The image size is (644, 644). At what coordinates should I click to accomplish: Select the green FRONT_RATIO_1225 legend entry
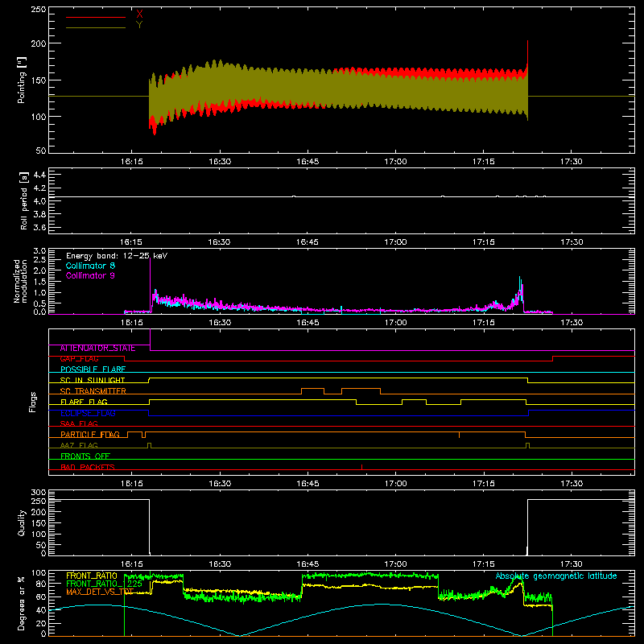pyautogui.click(x=105, y=584)
